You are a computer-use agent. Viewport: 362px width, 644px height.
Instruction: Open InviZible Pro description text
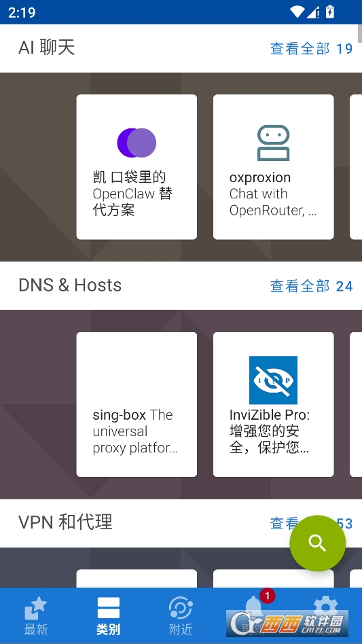coord(270,431)
